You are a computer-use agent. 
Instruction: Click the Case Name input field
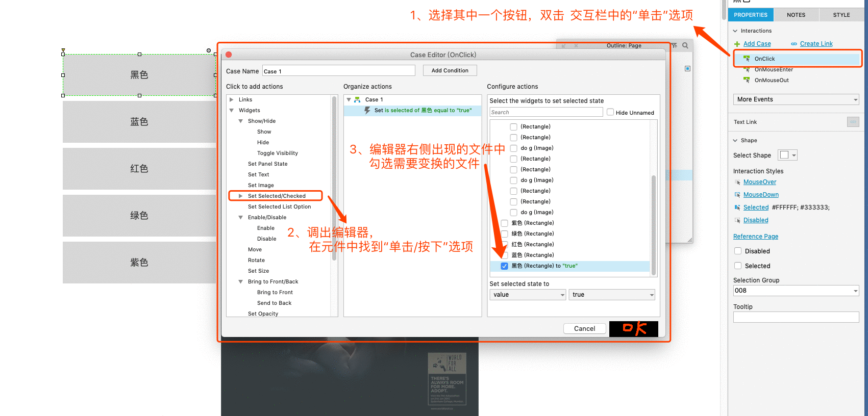(x=339, y=71)
